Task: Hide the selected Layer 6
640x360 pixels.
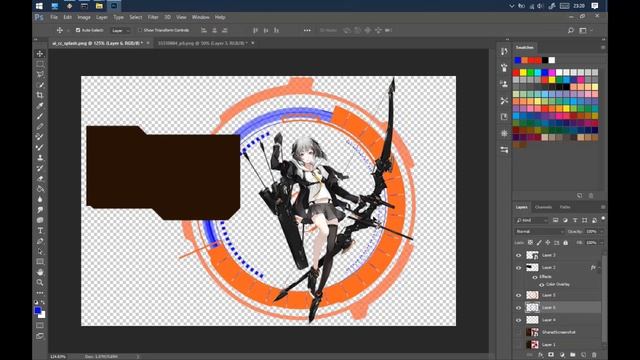Action: click(x=518, y=308)
